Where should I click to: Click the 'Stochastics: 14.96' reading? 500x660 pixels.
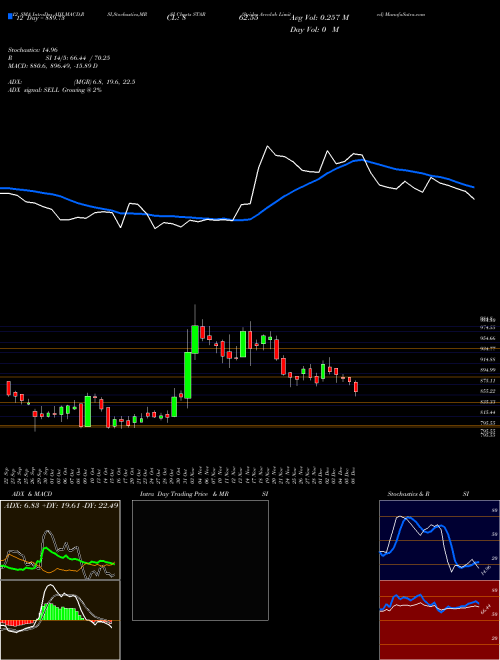pyautogui.click(x=32, y=50)
